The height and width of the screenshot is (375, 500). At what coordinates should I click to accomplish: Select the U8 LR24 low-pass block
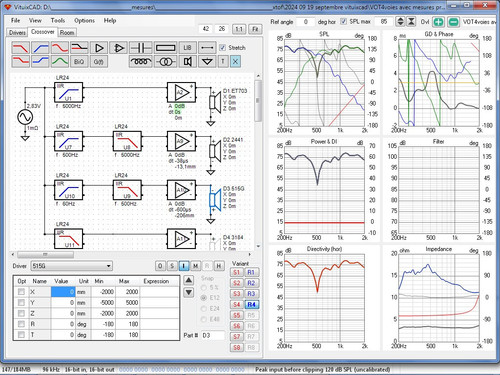point(127,141)
